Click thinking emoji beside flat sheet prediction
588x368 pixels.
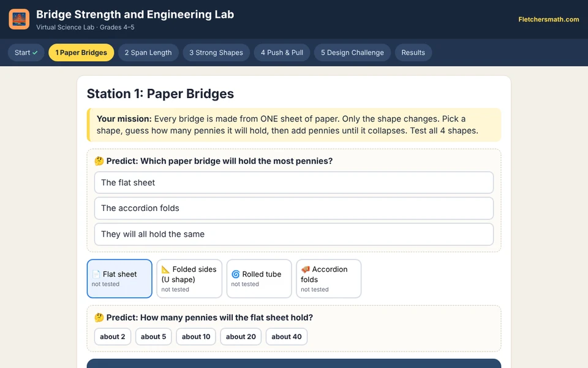tap(99, 318)
